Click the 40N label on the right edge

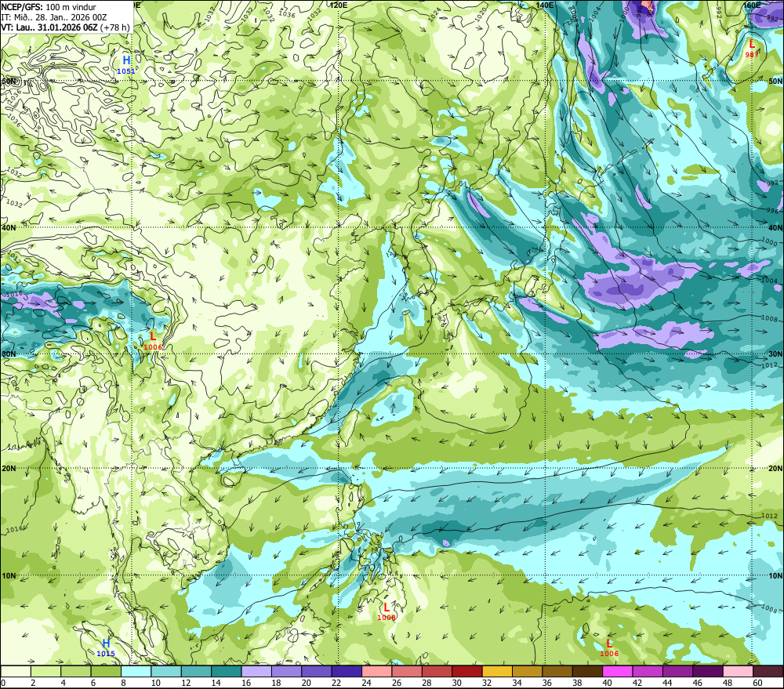point(775,227)
